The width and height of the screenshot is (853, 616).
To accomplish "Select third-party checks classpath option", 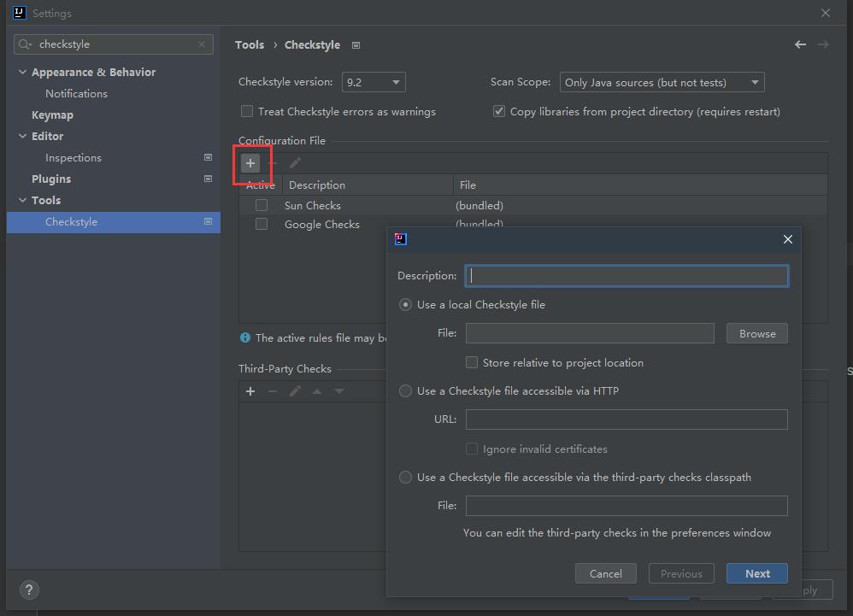I will (405, 478).
